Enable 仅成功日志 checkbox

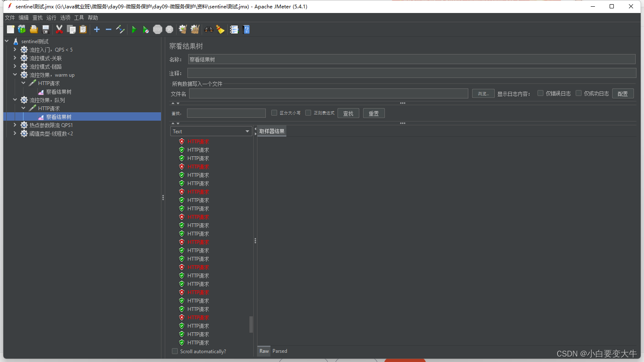point(579,93)
